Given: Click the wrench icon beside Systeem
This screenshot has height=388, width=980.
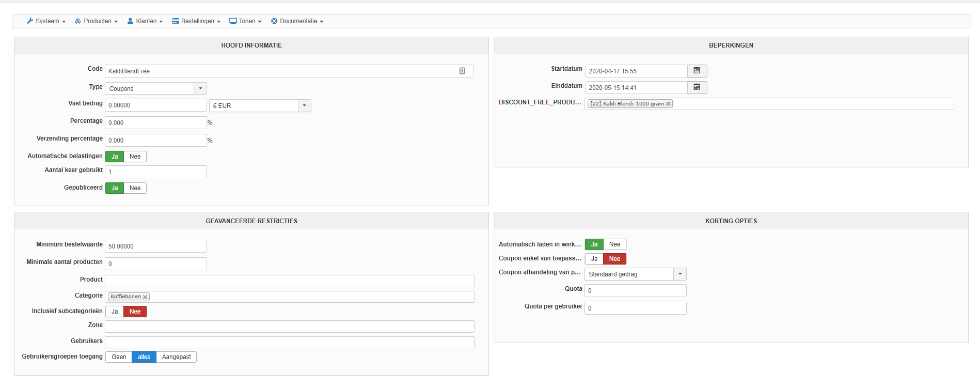Looking at the screenshot, I should 30,21.
